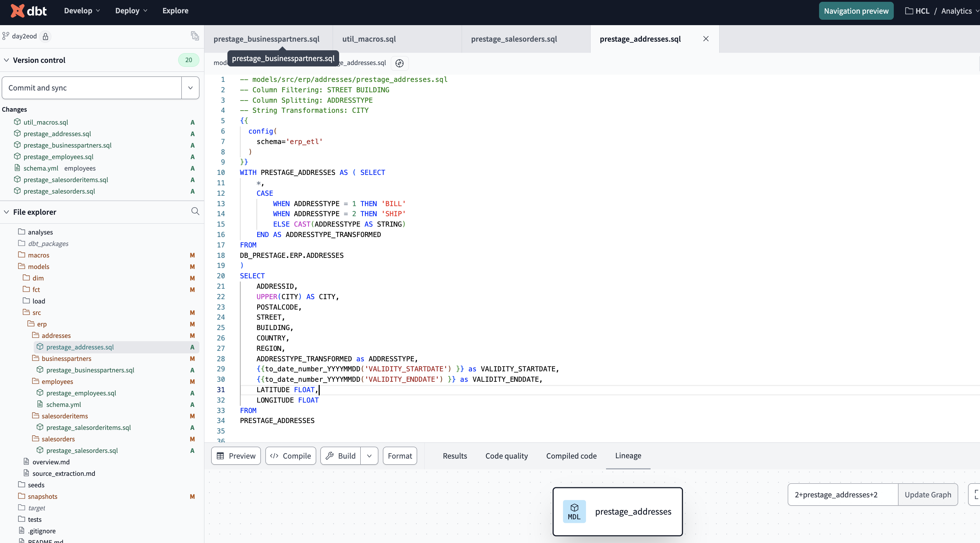Open the Deploy menu

[x=131, y=11]
